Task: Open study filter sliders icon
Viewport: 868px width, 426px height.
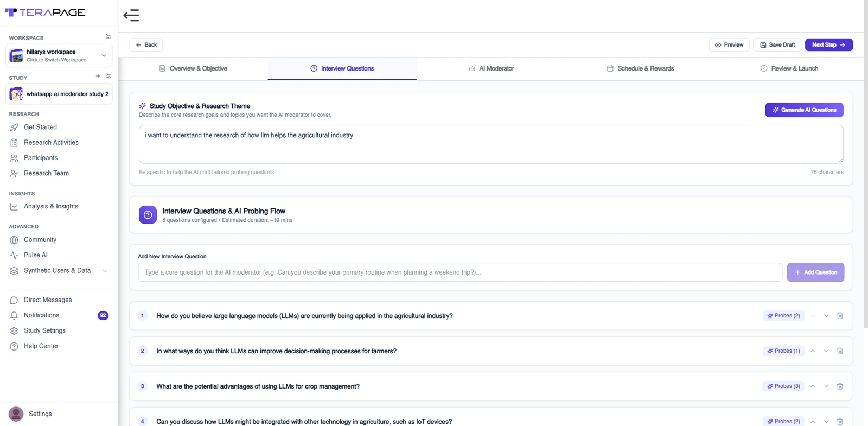Action: (x=108, y=76)
